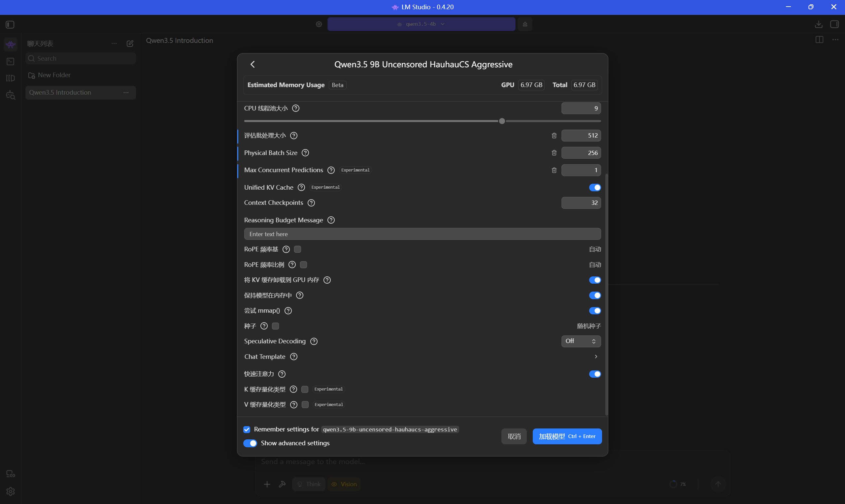Open the downloads icon in top bar
This screenshot has height=504, width=845.
click(x=819, y=24)
